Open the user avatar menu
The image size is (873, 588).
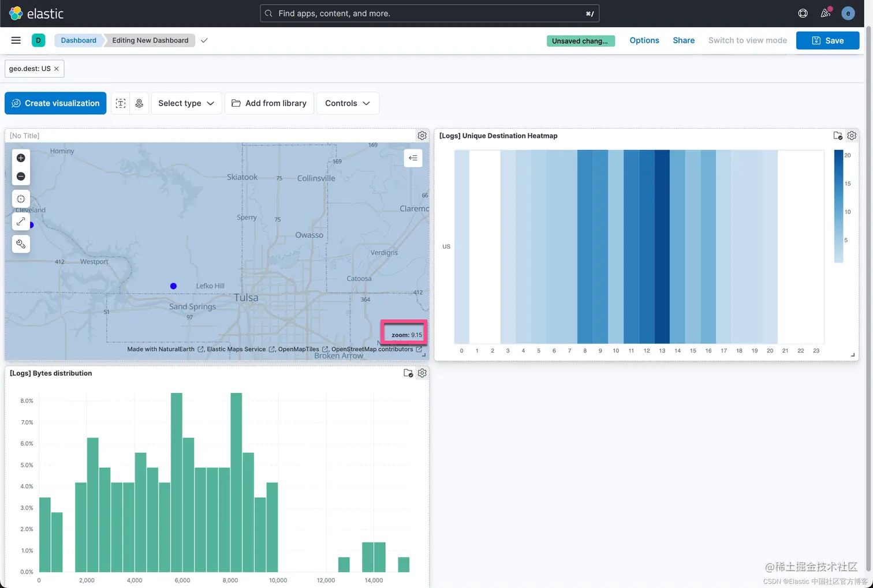pos(848,13)
